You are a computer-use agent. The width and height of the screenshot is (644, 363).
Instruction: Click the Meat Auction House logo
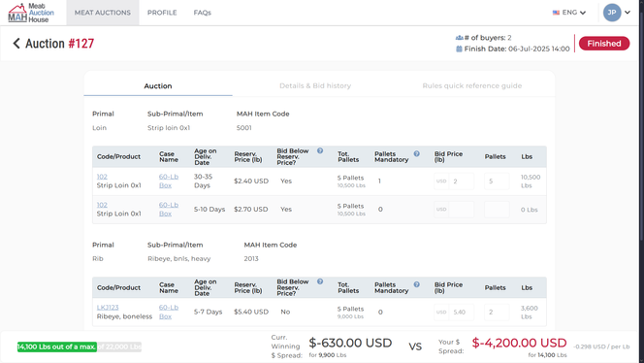point(31,13)
